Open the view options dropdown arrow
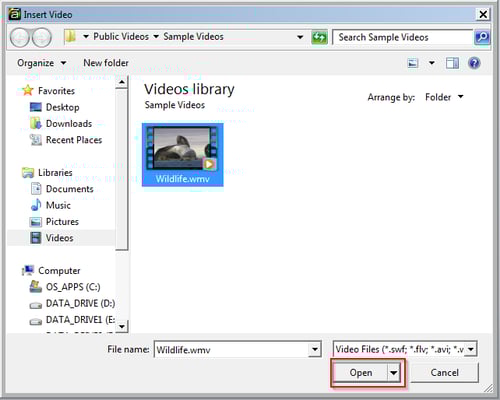Viewport: 500px width, 400px height. tap(431, 63)
